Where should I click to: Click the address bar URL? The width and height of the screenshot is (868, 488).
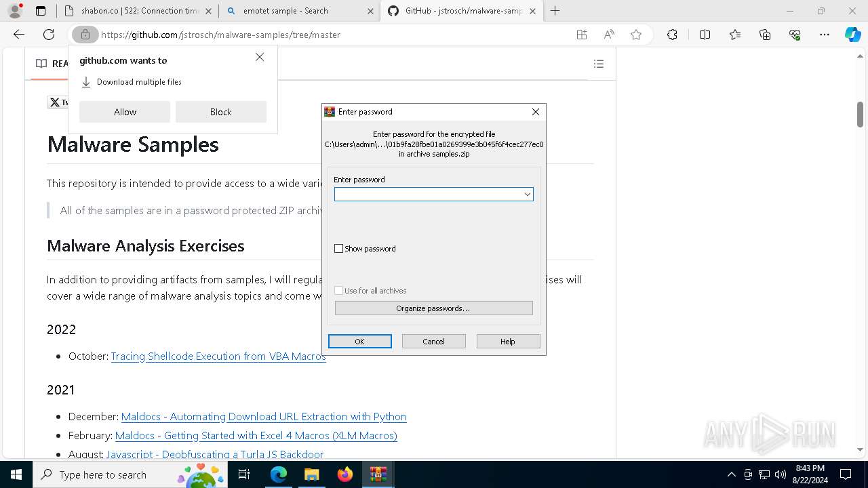point(220,35)
